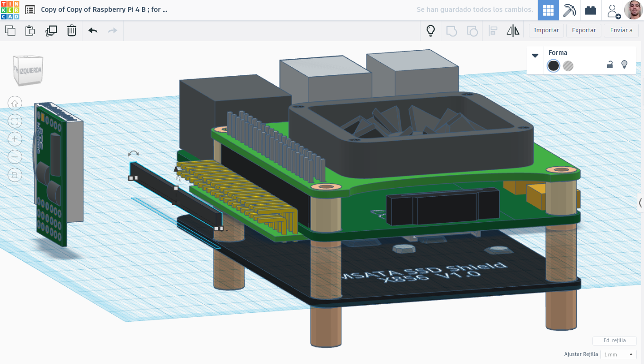Viewport: 644px width, 364px height.
Task: Open the Blocks pickaxe mode
Action: point(569,10)
